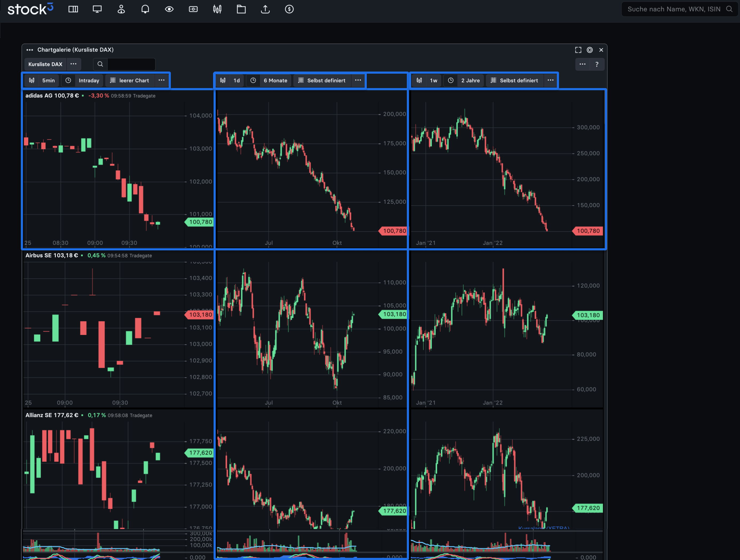Open dots menu of the 1w column
This screenshot has width=740, height=560.
click(550, 80)
